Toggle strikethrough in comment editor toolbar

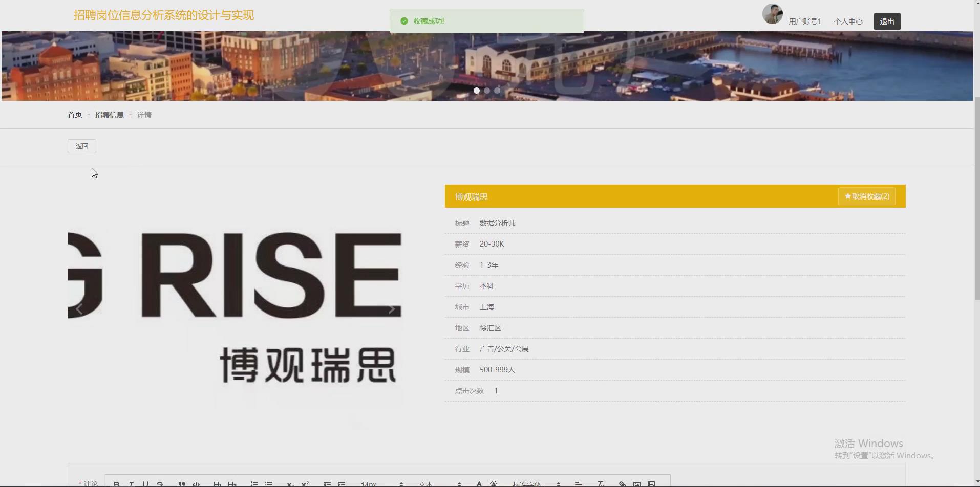tap(160, 484)
